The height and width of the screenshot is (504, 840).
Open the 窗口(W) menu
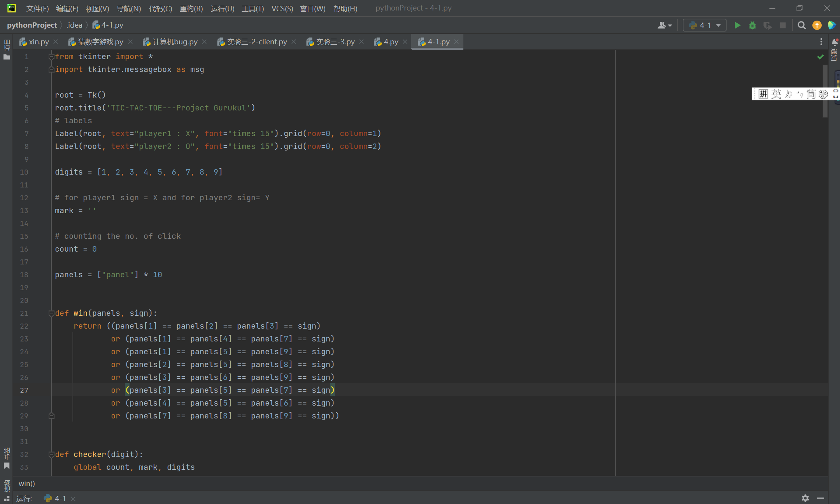tap(312, 9)
